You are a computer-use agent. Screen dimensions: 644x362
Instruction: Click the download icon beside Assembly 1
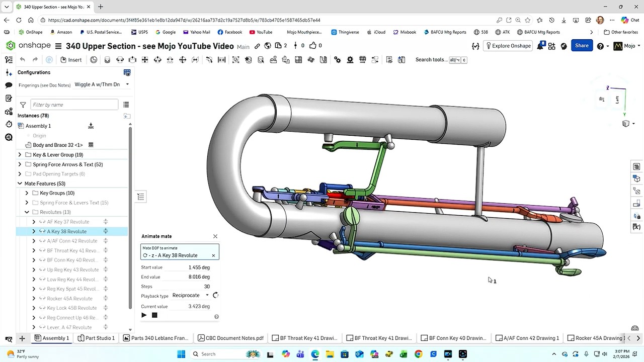91,126
